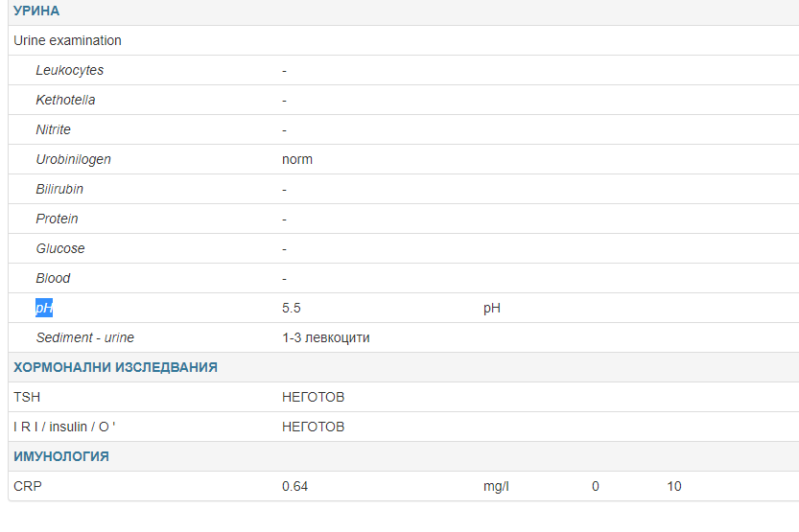Click the Protein test label
Screen dimensions: 799x532
click(57, 219)
